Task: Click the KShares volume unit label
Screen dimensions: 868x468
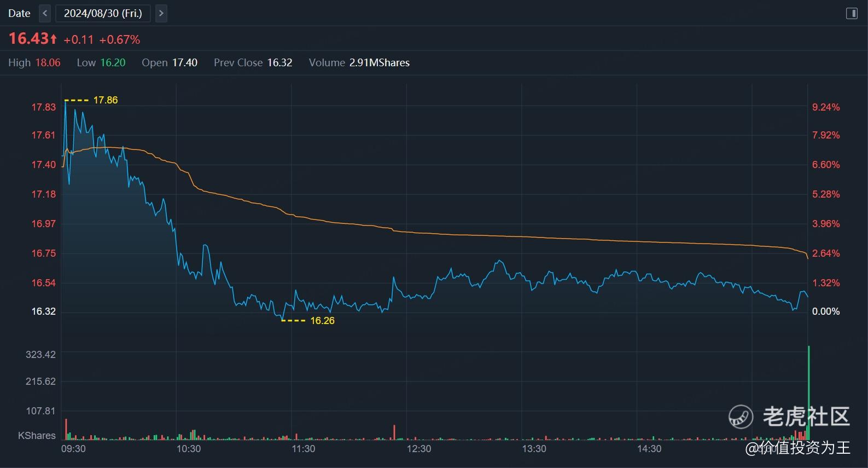Action: [x=37, y=436]
